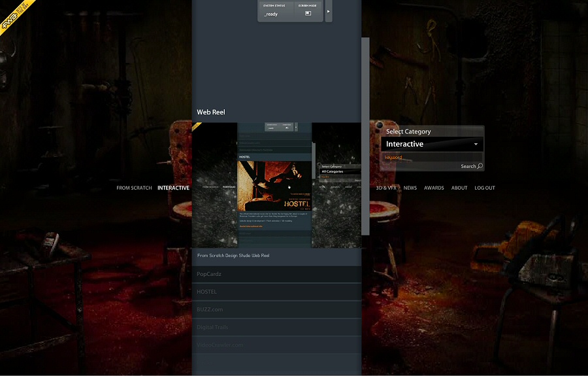Click the round knob on search panel
Screen dimensions: 588x376
(x=379, y=126)
